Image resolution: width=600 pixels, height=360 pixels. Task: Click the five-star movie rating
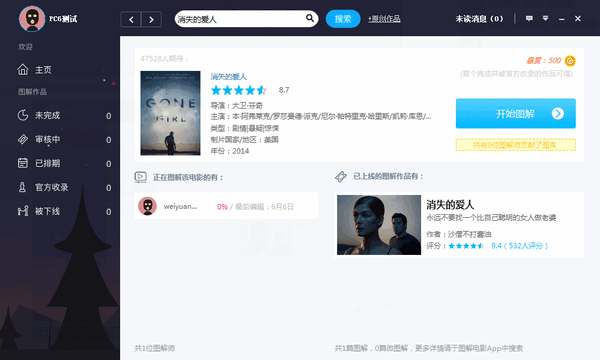(238, 90)
